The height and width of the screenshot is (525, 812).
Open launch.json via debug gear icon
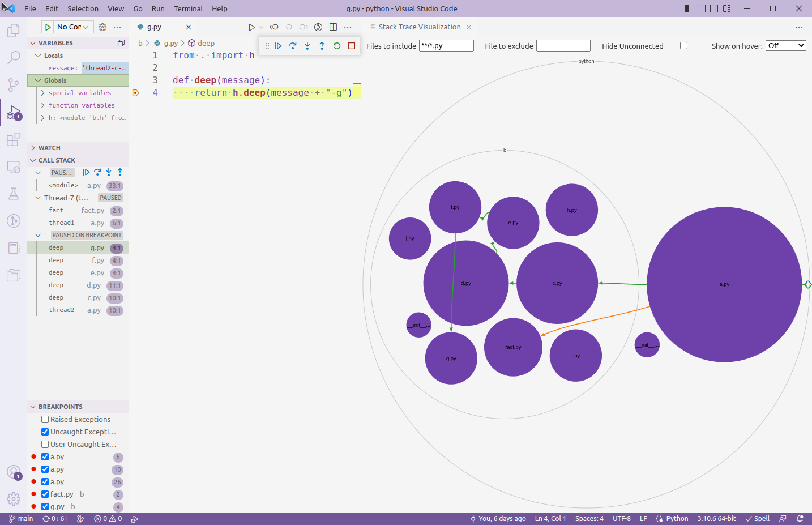(102, 27)
